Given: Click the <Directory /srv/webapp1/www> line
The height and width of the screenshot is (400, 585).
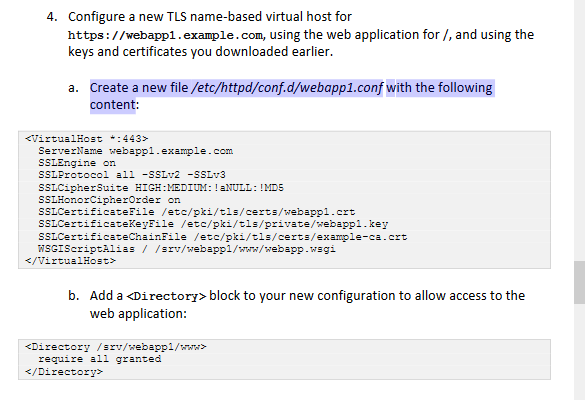Looking at the screenshot, I should click(116, 347).
